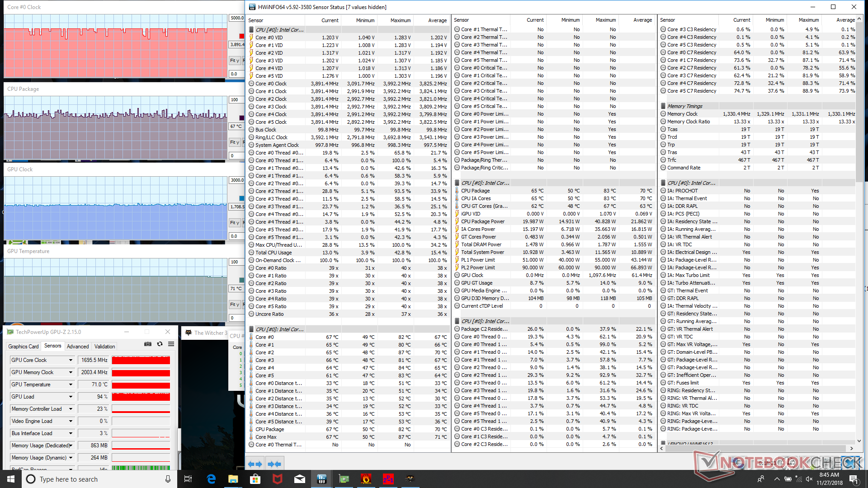
Task: Click Fit y in the GPU Temperature graph
Action: click(x=234, y=305)
